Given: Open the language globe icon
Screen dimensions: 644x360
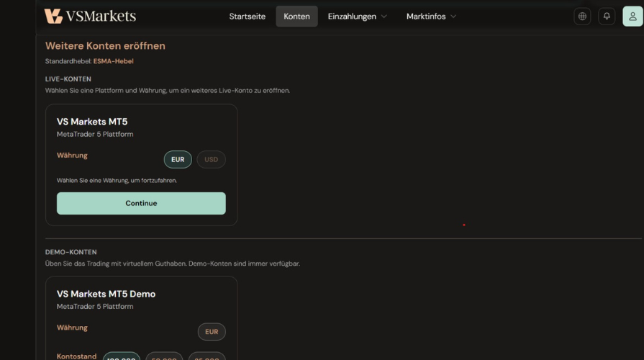Looking at the screenshot, I should (582, 17).
